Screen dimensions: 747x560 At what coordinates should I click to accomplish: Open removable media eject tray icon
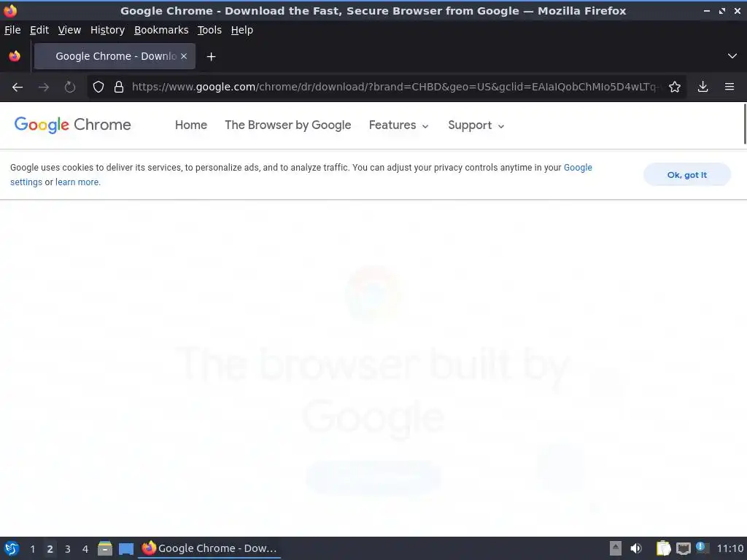pyautogui.click(x=616, y=548)
